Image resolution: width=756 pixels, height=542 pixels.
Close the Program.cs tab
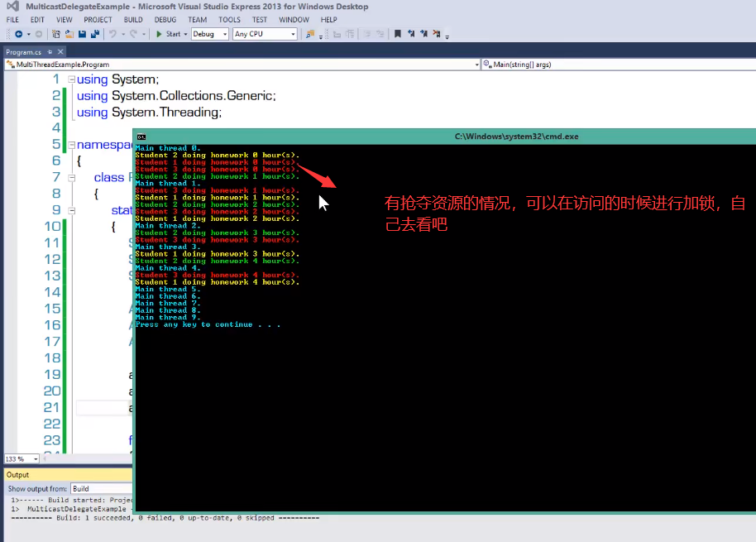(x=60, y=51)
